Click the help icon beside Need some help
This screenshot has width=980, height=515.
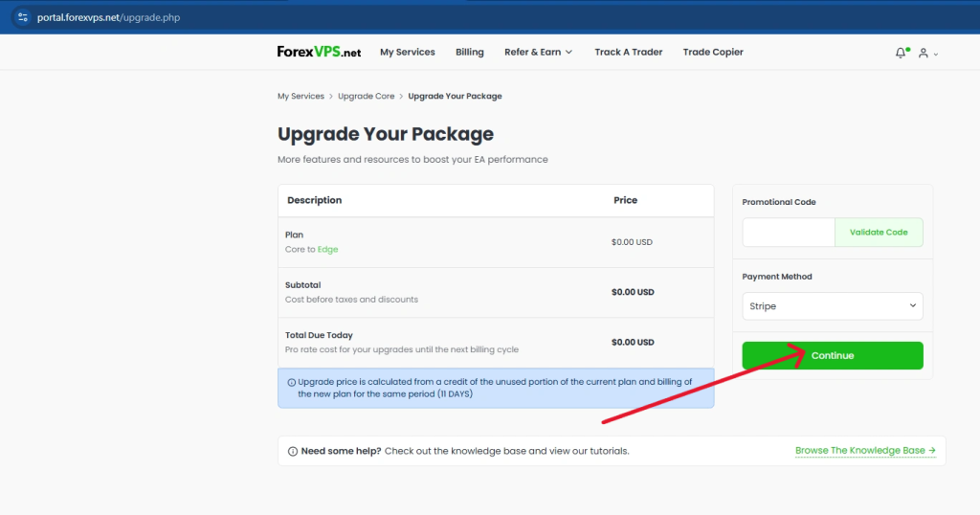(293, 451)
